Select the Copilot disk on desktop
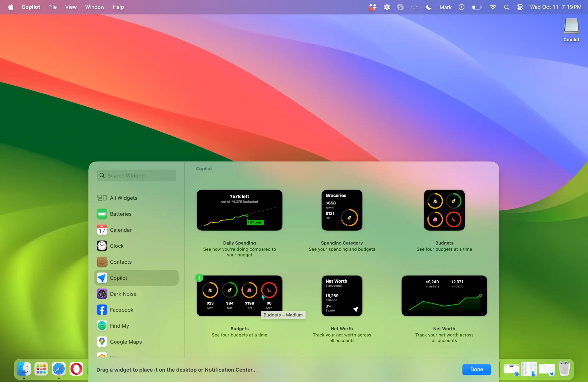 pos(571,30)
